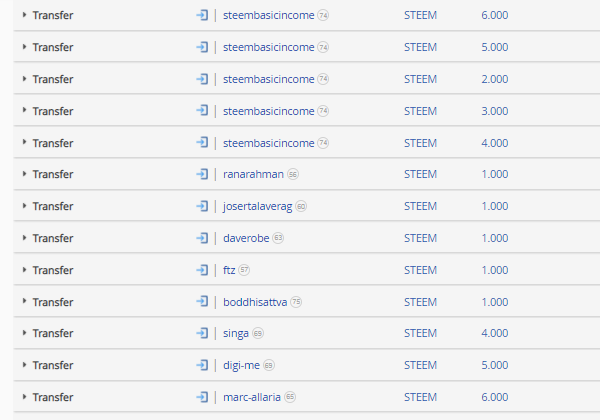Visit the daverobe account link

[x=246, y=238]
